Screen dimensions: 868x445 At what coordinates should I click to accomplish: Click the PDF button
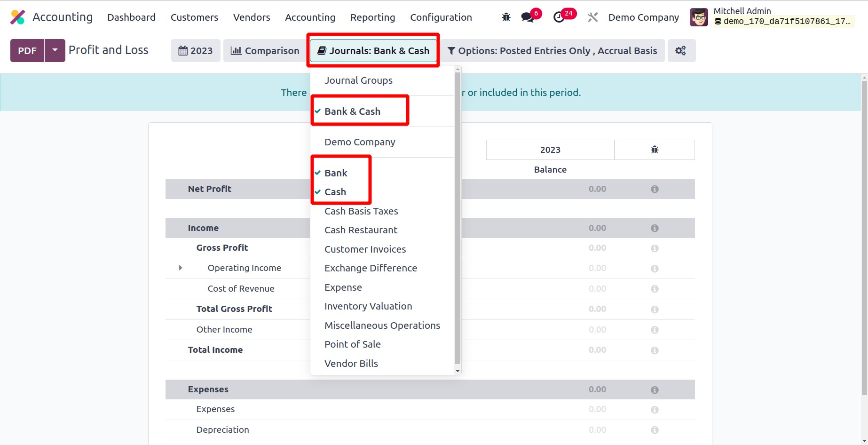(27, 51)
